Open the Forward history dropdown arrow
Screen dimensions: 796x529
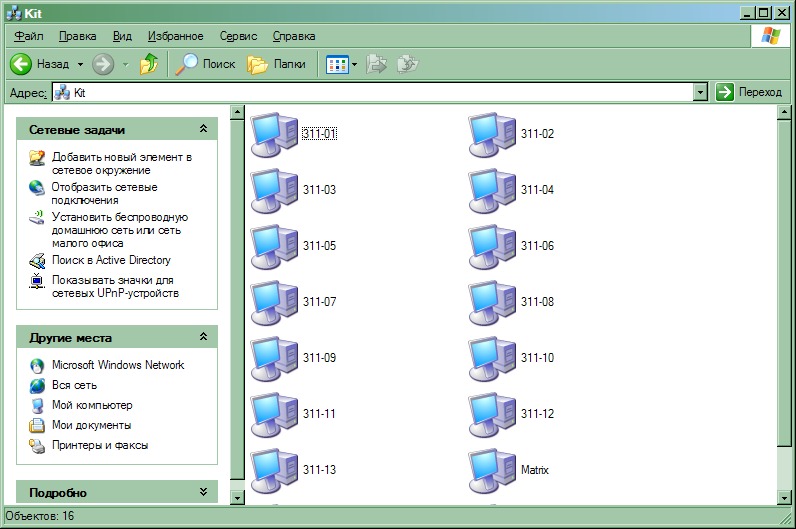tap(125, 64)
